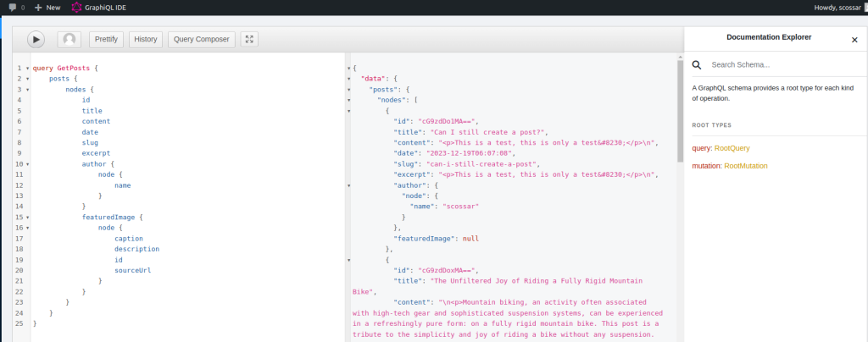Collapse the "posts" fold arrow in results
The width and height of the screenshot is (868, 342).
(348, 90)
